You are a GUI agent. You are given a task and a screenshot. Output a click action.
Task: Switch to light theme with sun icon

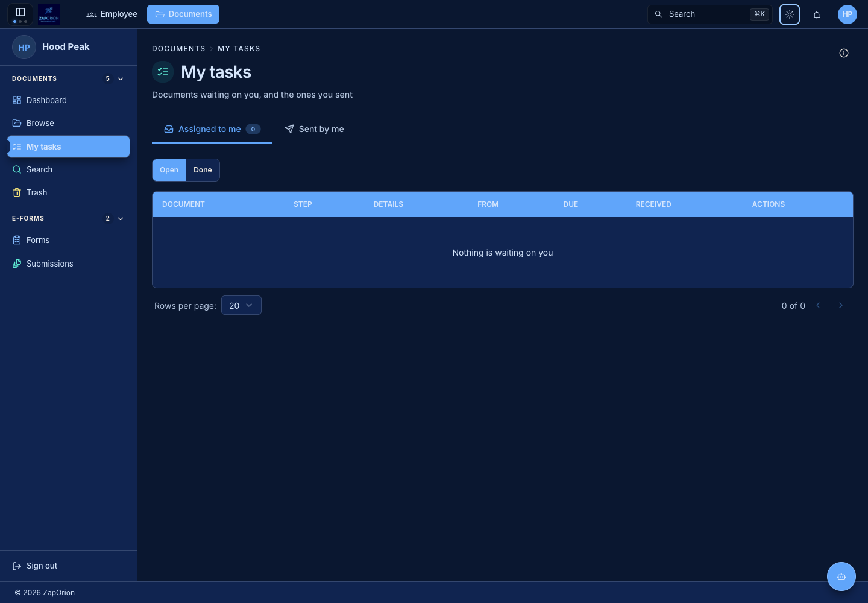pyautogui.click(x=790, y=14)
